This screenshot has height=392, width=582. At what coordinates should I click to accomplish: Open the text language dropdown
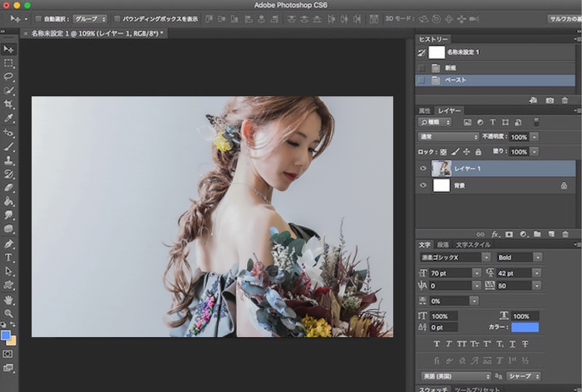(x=456, y=376)
